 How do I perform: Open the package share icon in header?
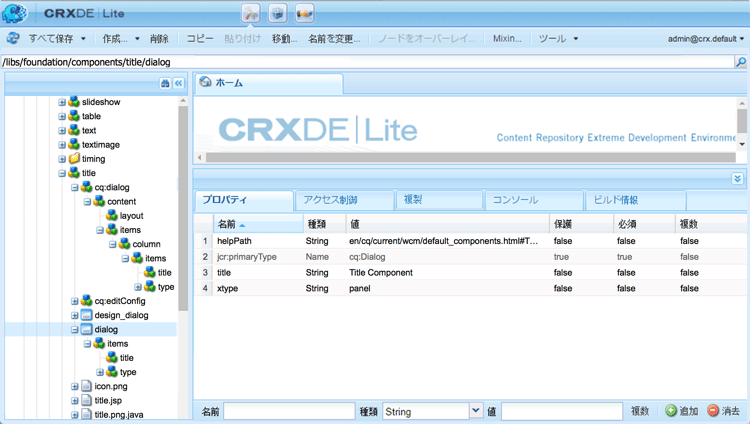pos(305,13)
